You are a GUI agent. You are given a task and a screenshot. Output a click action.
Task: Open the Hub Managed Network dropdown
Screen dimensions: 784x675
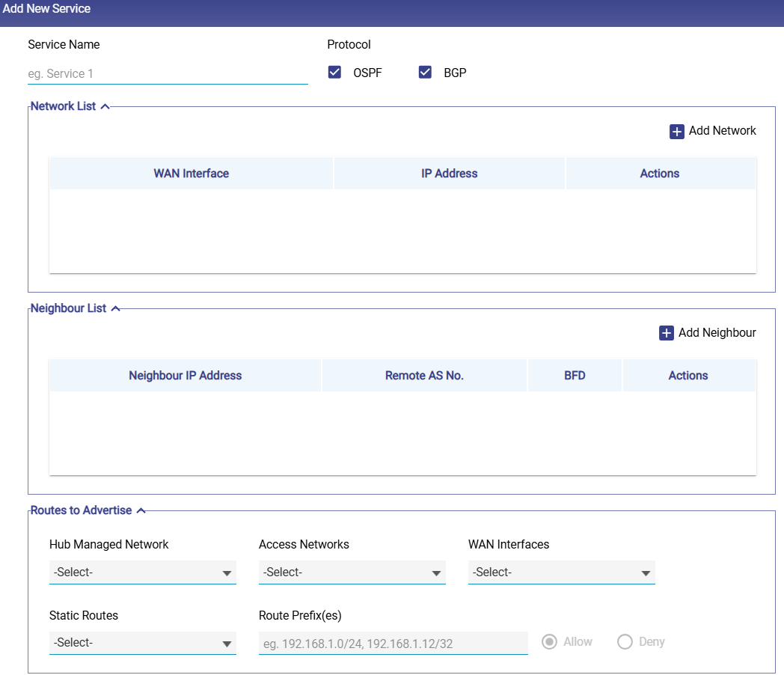pyautogui.click(x=142, y=572)
